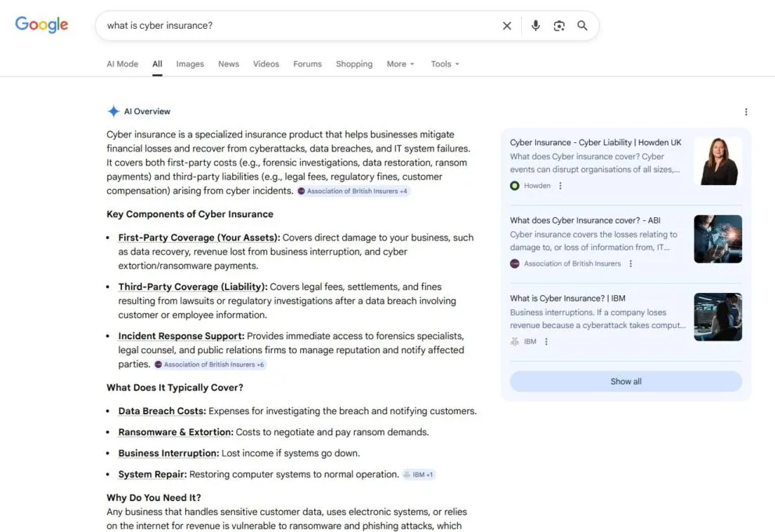Click the microphone icon for voice search

[535, 25]
